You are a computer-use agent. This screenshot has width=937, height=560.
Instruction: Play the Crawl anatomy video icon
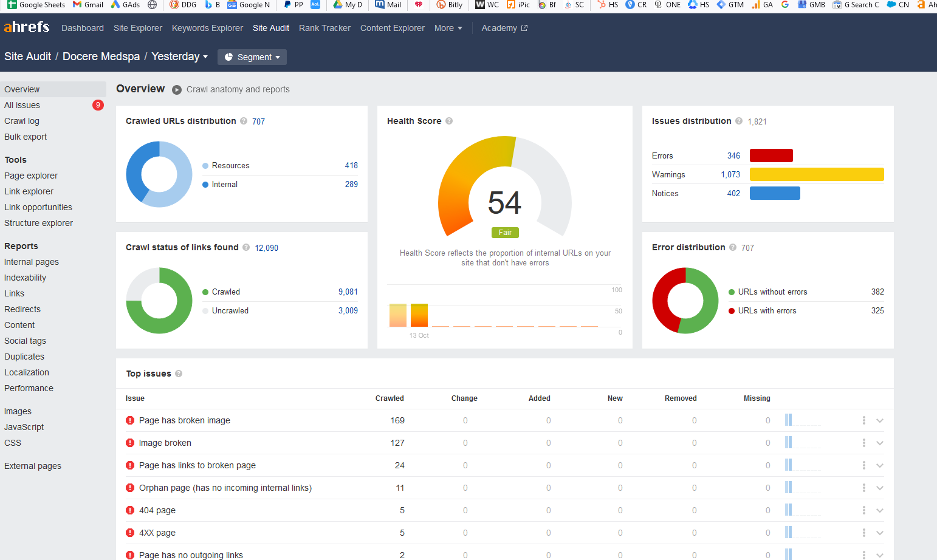pyautogui.click(x=177, y=90)
